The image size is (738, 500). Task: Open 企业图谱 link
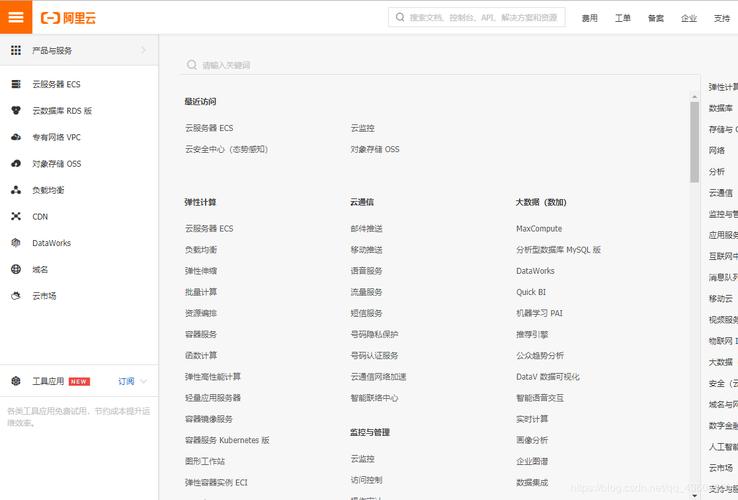[532, 461]
